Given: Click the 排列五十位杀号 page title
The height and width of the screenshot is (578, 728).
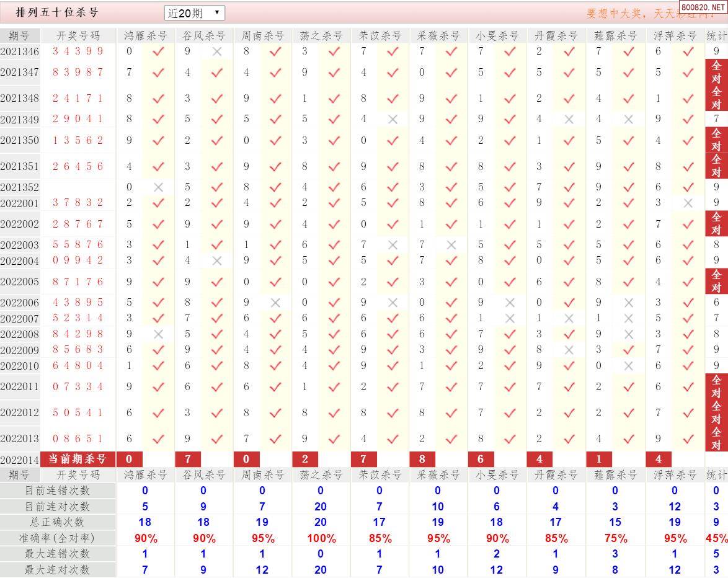Looking at the screenshot, I should (57, 12).
